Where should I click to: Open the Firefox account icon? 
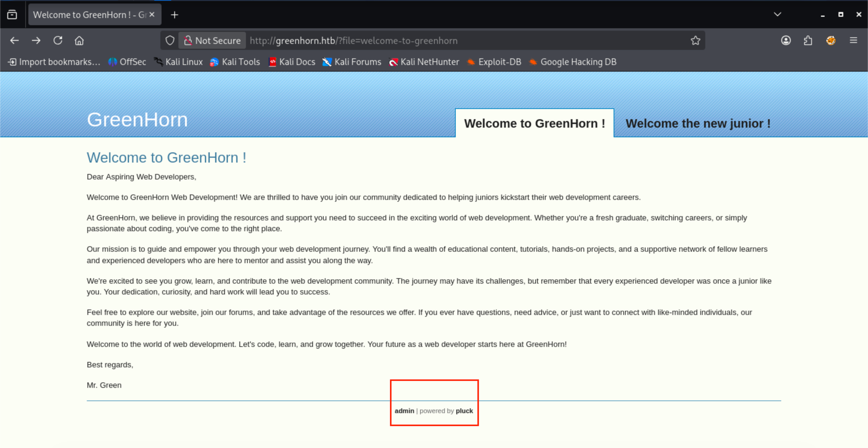786,40
